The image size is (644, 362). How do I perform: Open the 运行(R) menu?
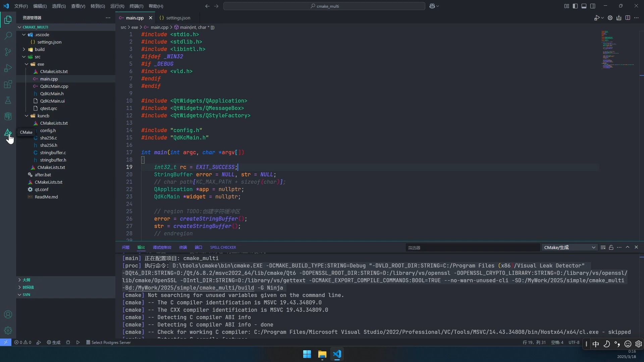pyautogui.click(x=117, y=6)
